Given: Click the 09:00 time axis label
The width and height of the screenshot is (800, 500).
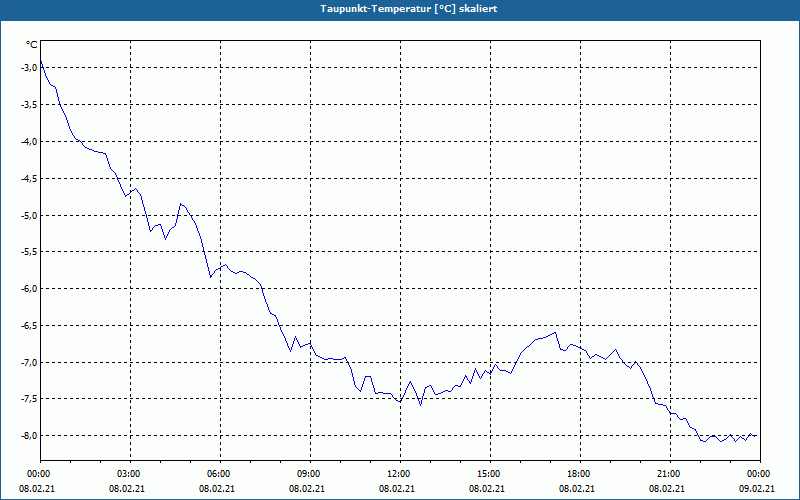Looking at the screenshot, I should (310, 474).
